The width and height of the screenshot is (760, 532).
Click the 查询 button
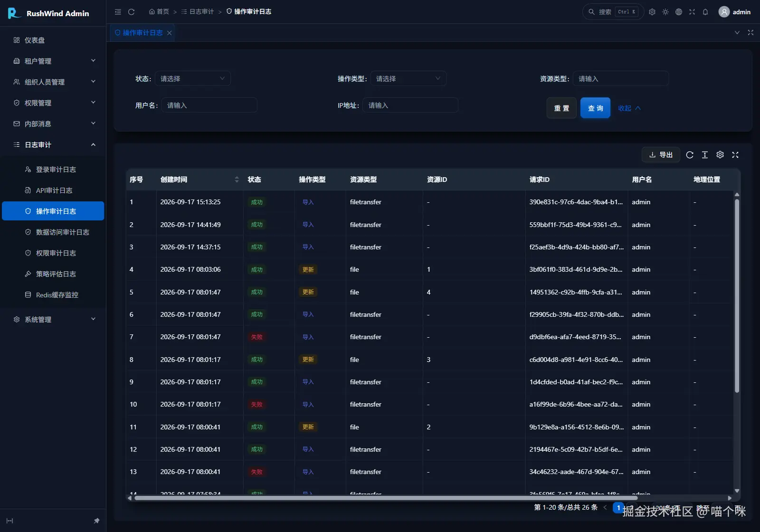coord(595,108)
